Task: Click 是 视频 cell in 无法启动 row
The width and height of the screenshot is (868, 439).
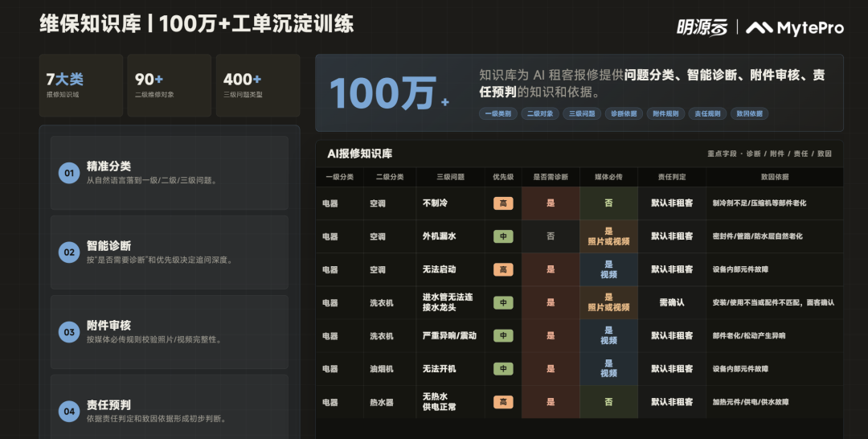Action: (609, 269)
